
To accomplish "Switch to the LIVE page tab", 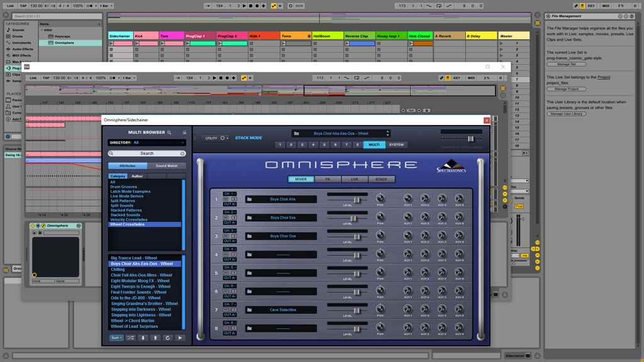I will (355, 179).
